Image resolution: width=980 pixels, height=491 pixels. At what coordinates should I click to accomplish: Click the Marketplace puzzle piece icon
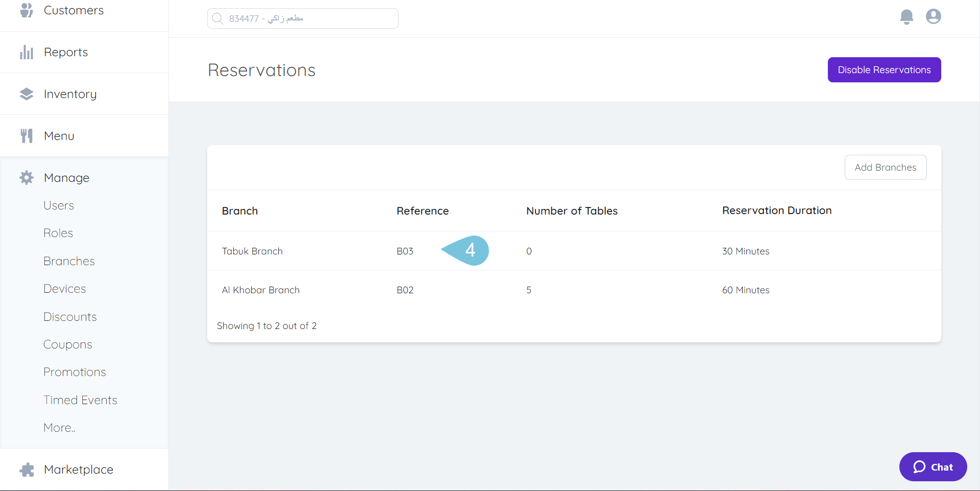point(27,470)
